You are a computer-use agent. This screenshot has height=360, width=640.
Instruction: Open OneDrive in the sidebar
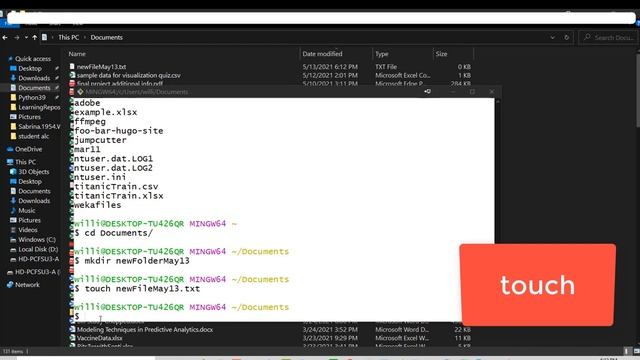click(29, 149)
